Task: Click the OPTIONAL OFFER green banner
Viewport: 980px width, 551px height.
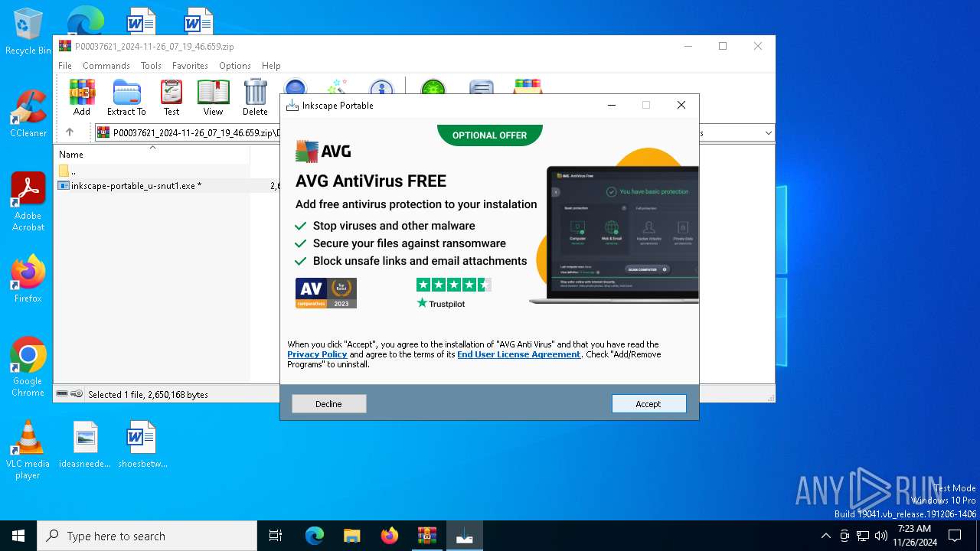Action: click(490, 135)
